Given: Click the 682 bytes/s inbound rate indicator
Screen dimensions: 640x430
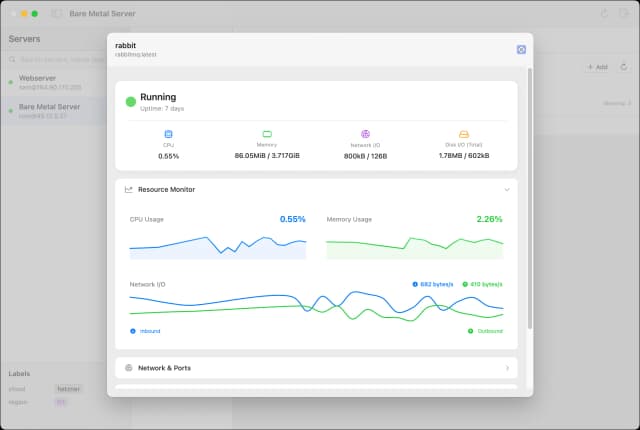Looking at the screenshot, I should [x=433, y=284].
